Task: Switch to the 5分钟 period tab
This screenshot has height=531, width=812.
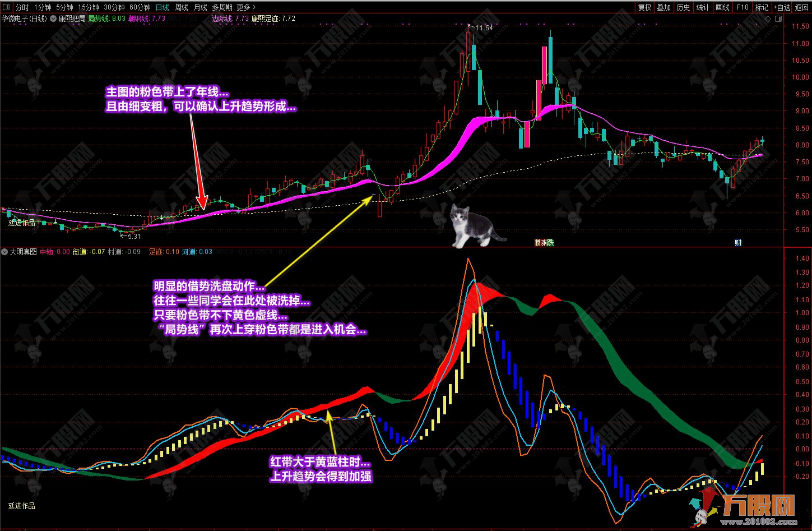Action: (x=64, y=7)
